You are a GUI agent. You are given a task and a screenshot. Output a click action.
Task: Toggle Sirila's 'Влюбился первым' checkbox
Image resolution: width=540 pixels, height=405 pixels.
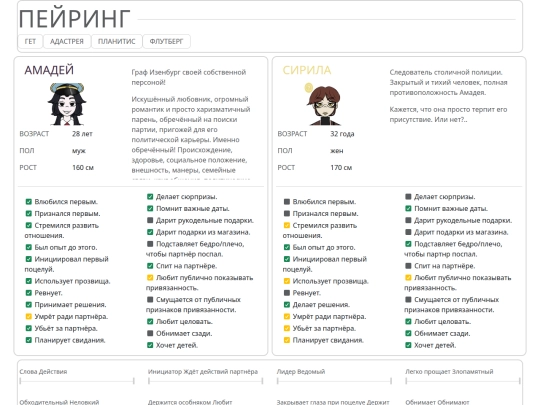click(x=287, y=201)
